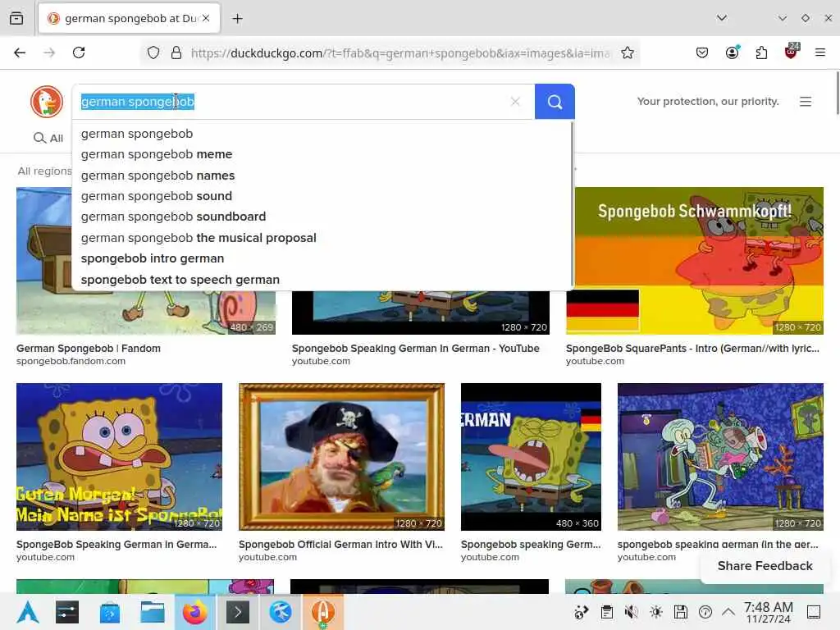Image resolution: width=840 pixels, height=630 pixels.
Task: Select the All search results tab
Action: coord(48,138)
